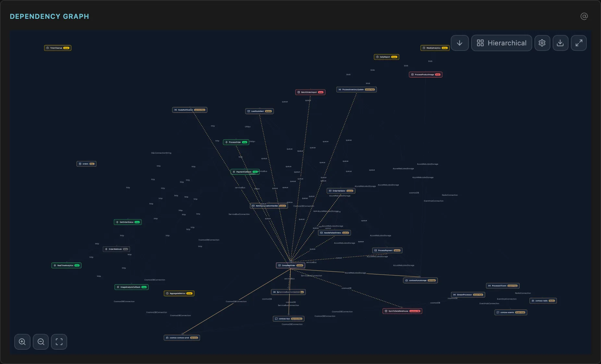The width and height of the screenshot is (601, 364).
Task: Click the grid icon inside the Hierarchical button
Action: coord(481,43)
